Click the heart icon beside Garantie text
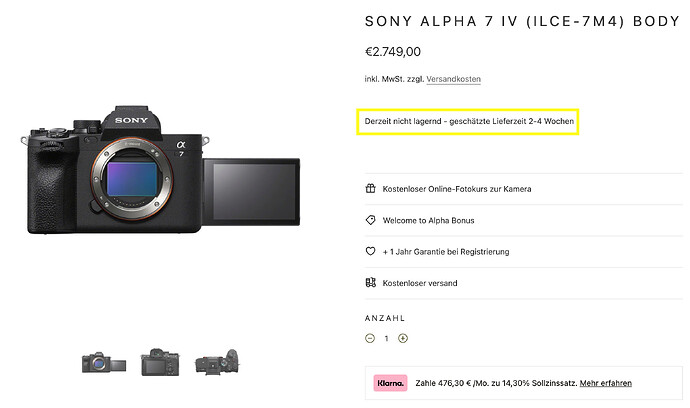Image resolution: width=690 pixels, height=408 pixels. [x=370, y=251]
